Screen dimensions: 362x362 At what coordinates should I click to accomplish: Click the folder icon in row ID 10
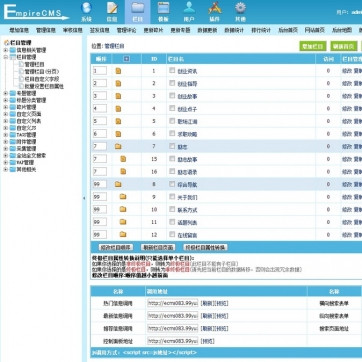pos(123,209)
